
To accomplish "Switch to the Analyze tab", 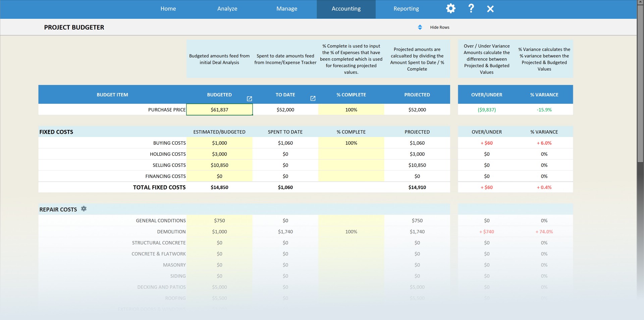I will [227, 9].
